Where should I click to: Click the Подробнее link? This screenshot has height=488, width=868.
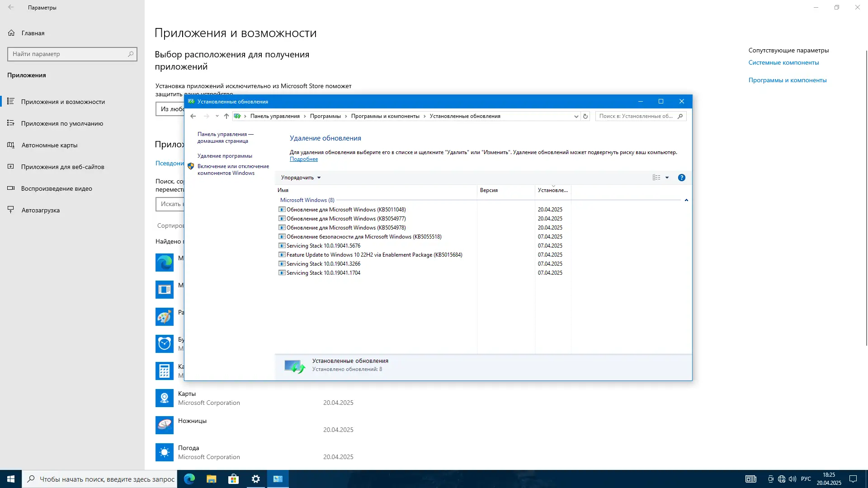[303, 159]
